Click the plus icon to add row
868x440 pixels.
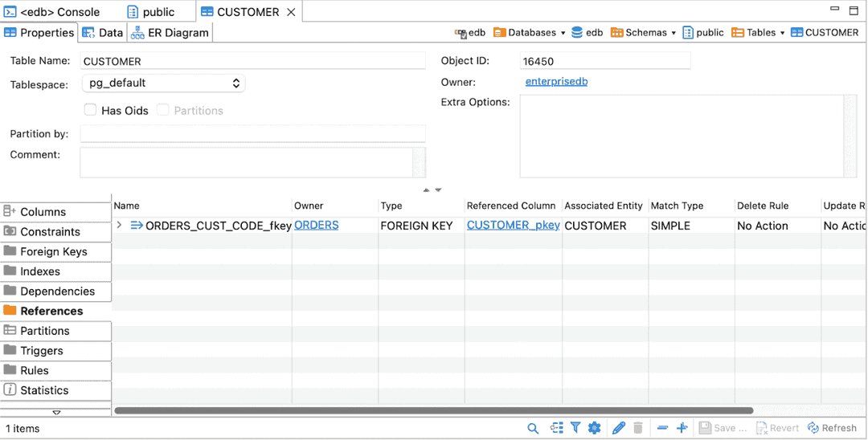tap(682, 428)
